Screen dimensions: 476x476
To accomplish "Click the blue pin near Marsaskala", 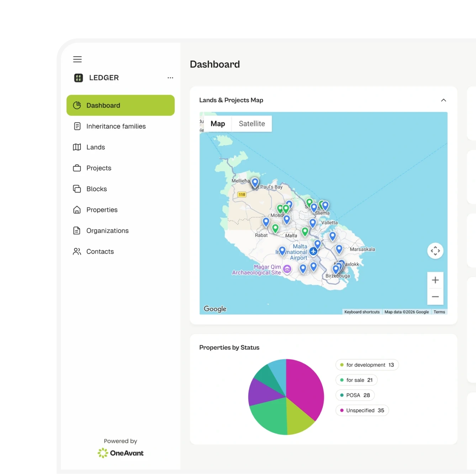I will pyautogui.click(x=339, y=249).
